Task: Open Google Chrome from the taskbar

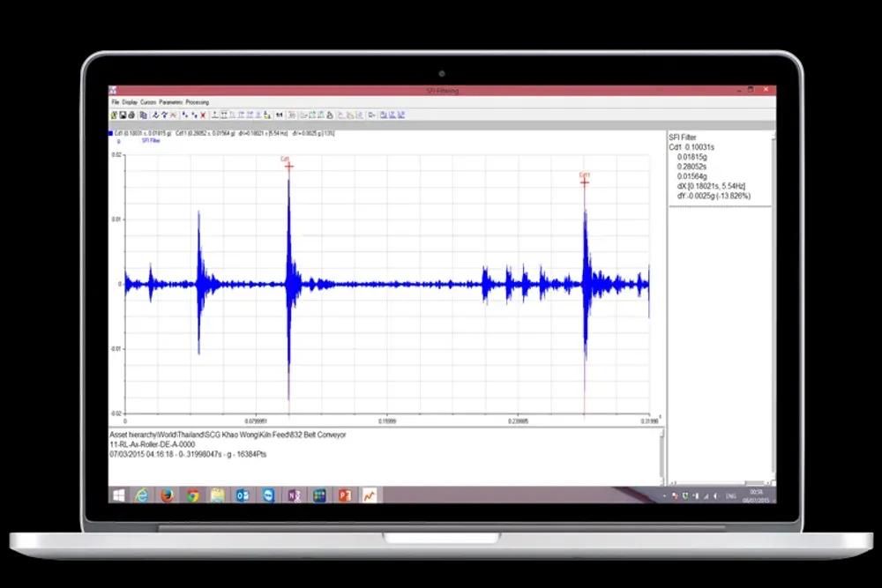Action: pyautogui.click(x=192, y=495)
